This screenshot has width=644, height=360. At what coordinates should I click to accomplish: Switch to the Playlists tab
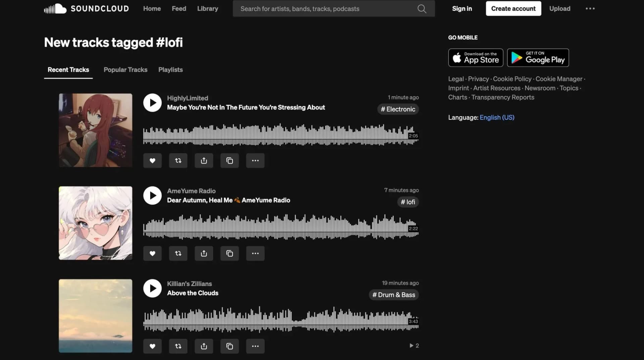point(170,70)
